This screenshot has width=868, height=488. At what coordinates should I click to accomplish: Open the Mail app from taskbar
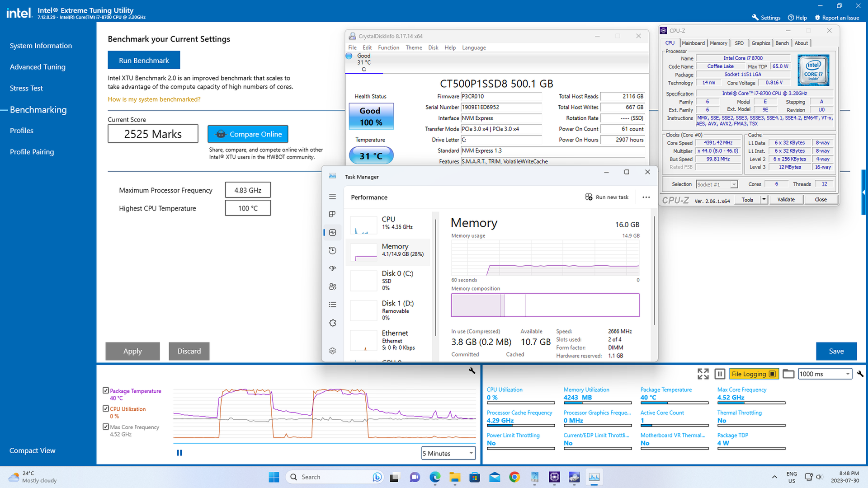point(495,477)
